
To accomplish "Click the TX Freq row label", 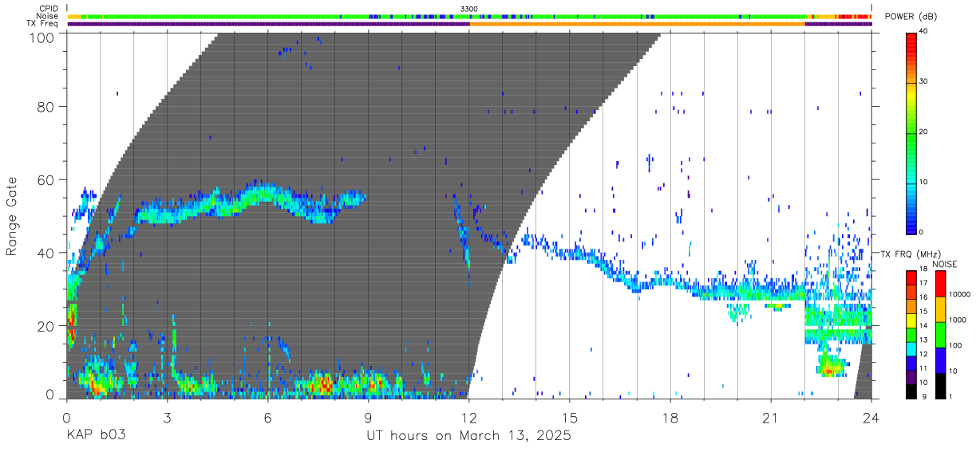I will pos(42,24).
